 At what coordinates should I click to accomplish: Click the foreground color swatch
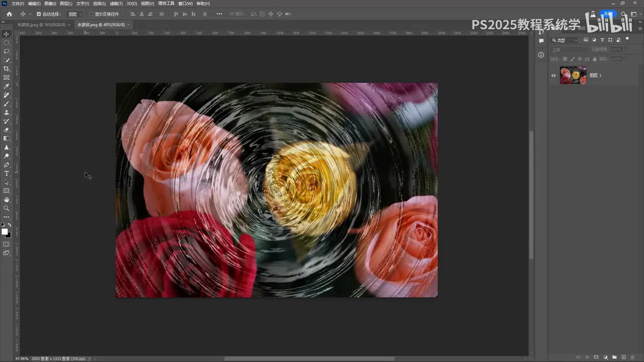point(5,232)
